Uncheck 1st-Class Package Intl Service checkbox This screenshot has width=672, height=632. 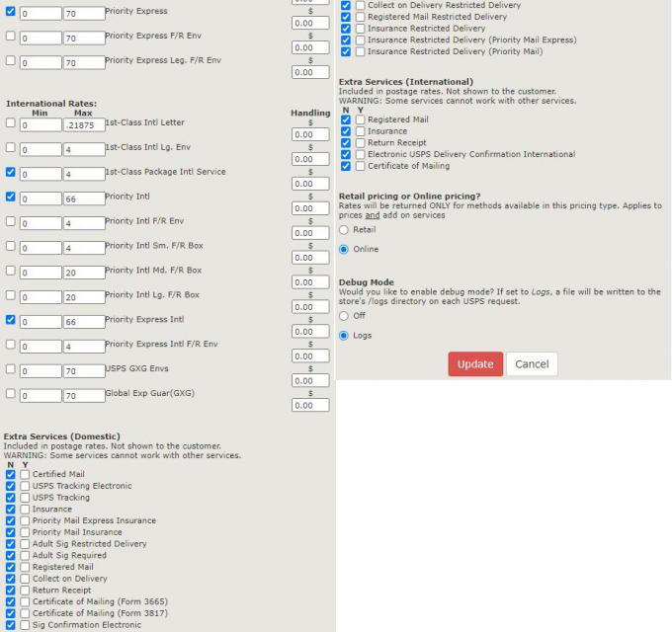click(11, 172)
